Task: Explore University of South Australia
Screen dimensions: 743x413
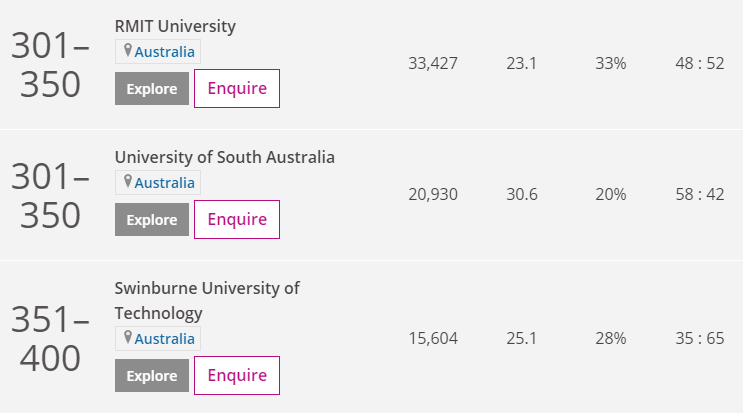Action: pos(152,220)
